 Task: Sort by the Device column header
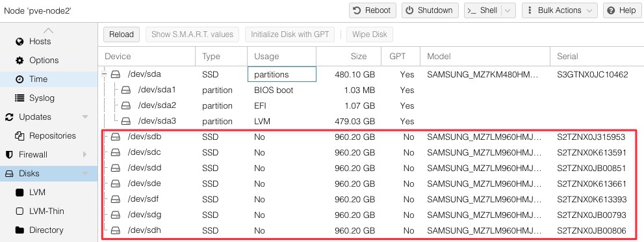(147, 57)
